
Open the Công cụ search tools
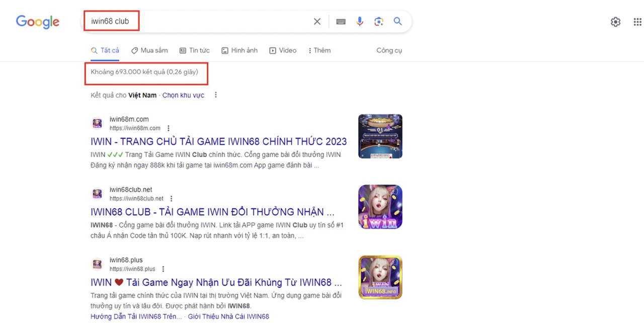[x=389, y=50]
